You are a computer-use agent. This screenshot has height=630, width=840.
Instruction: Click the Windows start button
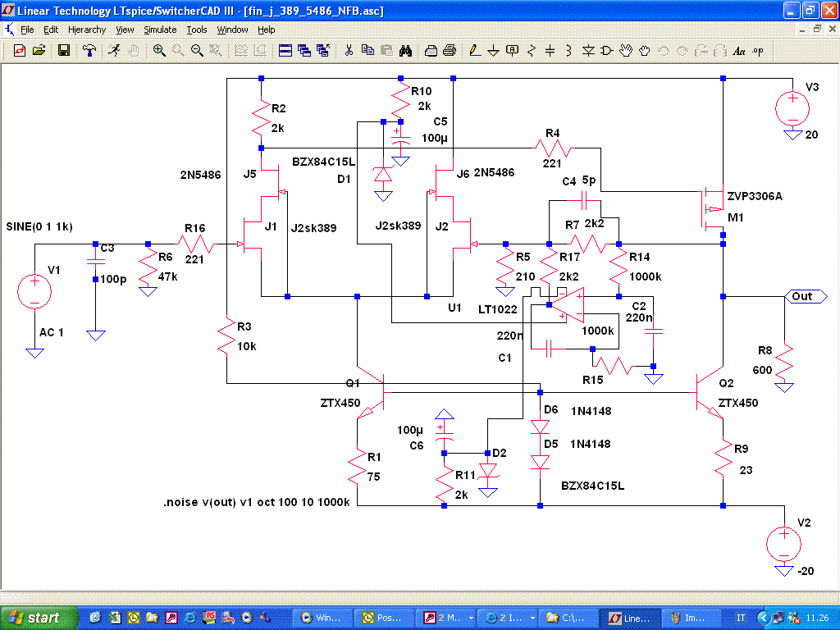pyautogui.click(x=39, y=618)
